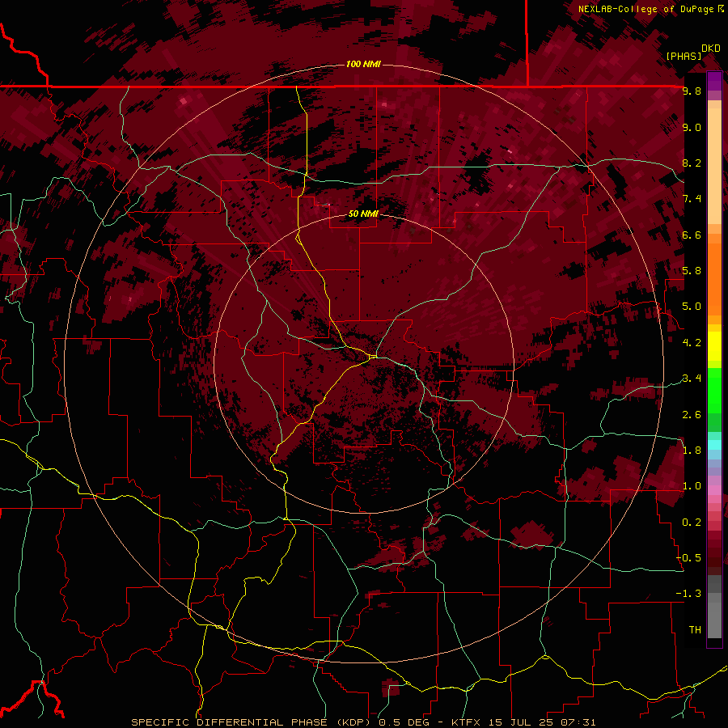Select the -1.3 scale value

[x=689, y=594]
